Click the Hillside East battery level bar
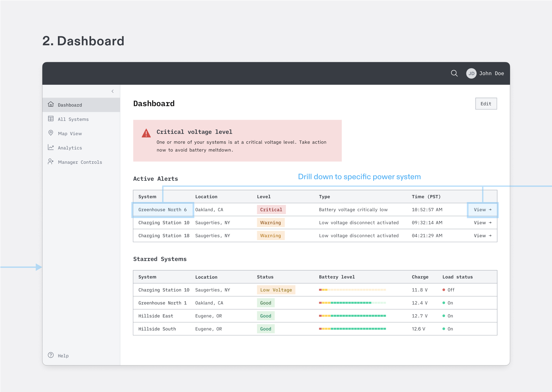This screenshot has height=392, width=552. tap(352, 316)
